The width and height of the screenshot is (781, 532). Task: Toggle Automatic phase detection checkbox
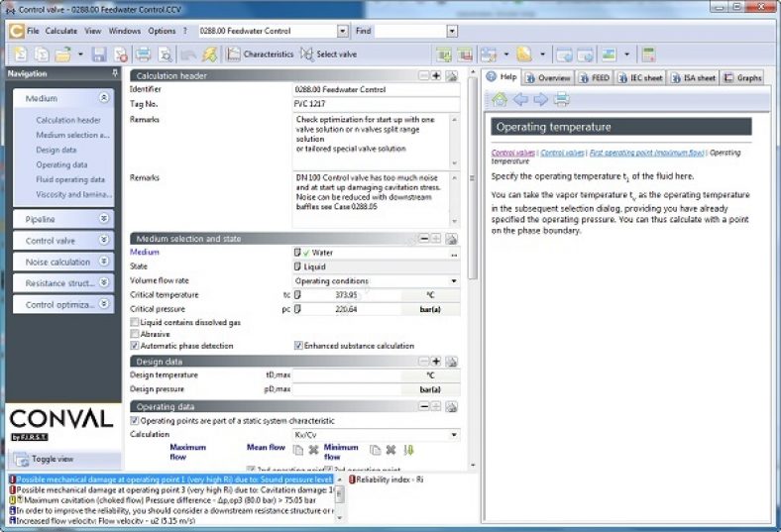pyautogui.click(x=135, y=346)
